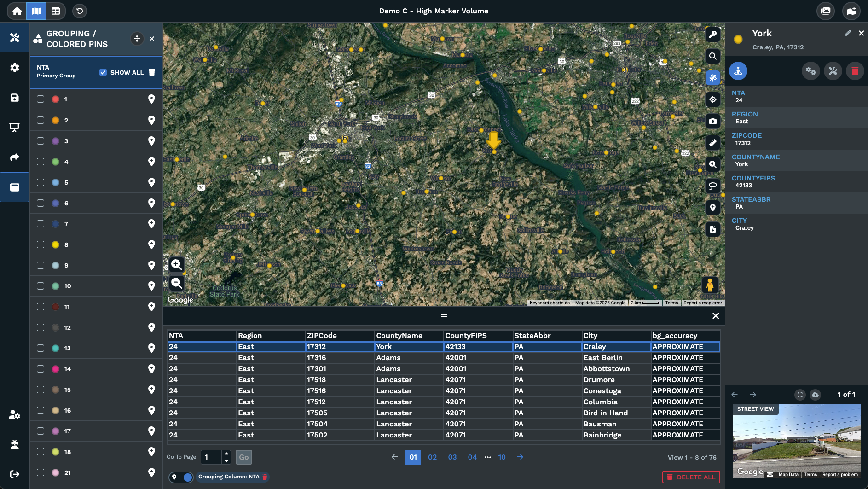This screenshot has height=489, width=868.
Task: Check the checkbox next to group 8
Action: point(41,244)
